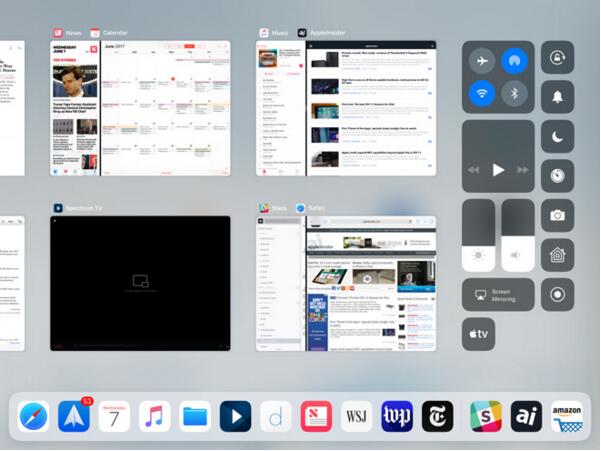Tap the bell mute icon
The width and height of the screenshot is (601, 451).
557,97
